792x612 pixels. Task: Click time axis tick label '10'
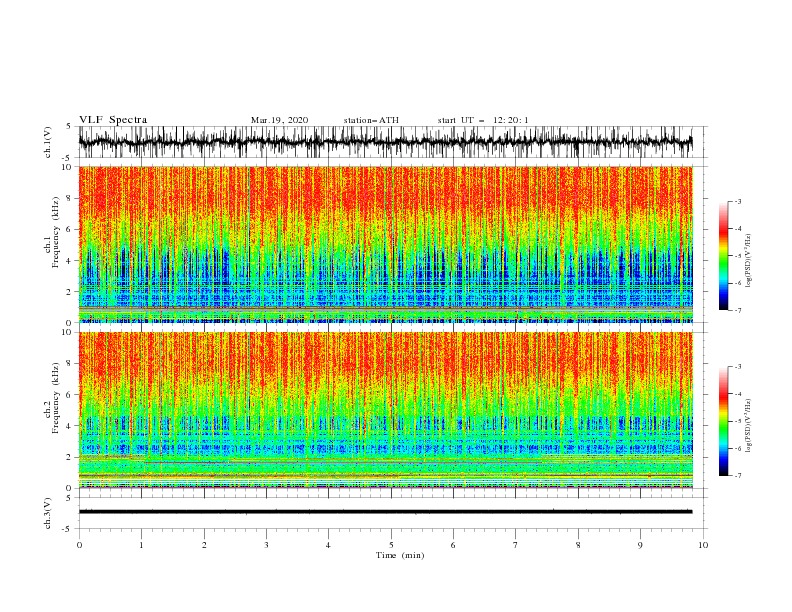[x=703, y=545]
